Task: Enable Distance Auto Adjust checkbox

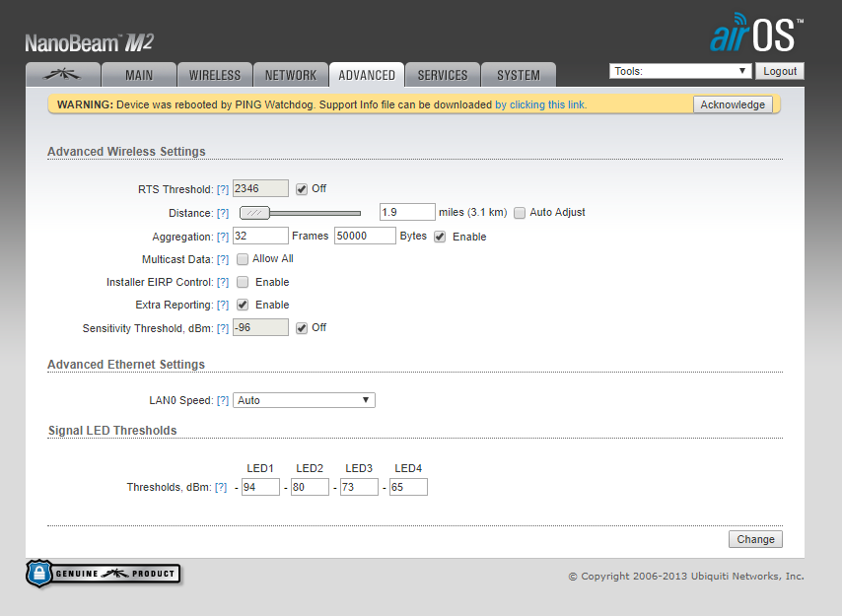Action: [x=520, y=213]
